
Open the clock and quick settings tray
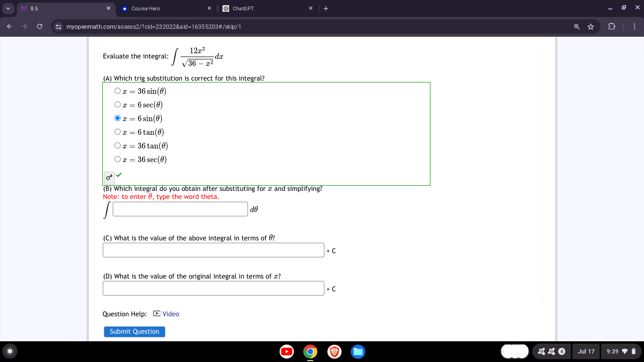pos(618,352)
